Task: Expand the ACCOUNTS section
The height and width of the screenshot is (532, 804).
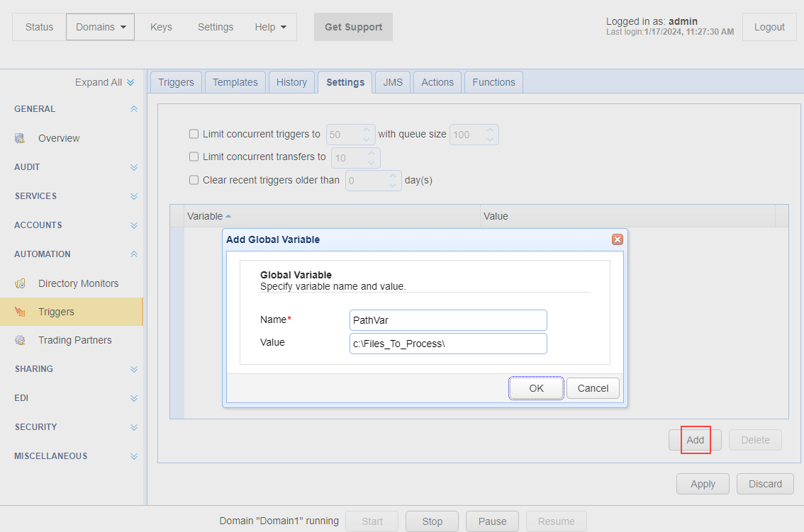Action: coord(134,225)
